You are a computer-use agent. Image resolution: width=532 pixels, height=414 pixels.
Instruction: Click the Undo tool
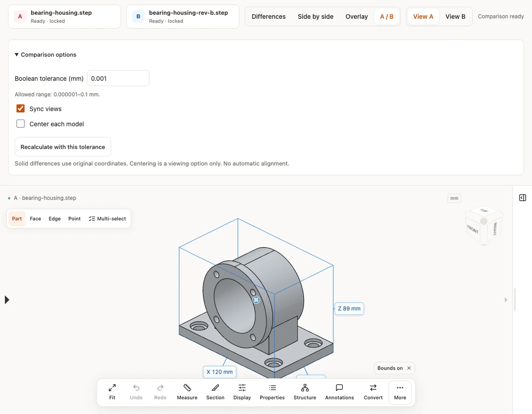tap(136, 392)
